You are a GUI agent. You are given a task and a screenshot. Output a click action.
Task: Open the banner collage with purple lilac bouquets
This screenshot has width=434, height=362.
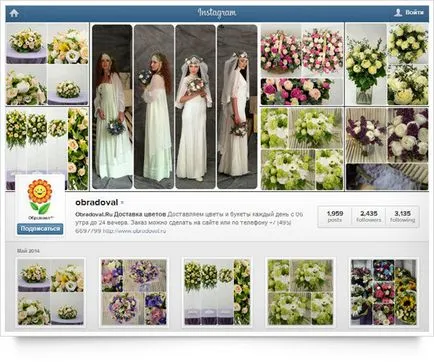(x=387, y=149)
